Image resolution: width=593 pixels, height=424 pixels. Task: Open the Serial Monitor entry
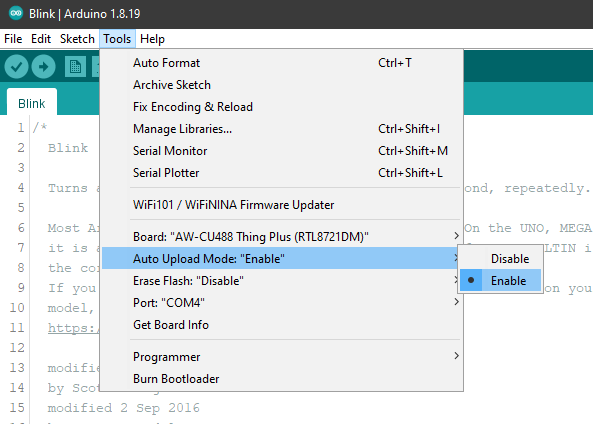[282, 151]
